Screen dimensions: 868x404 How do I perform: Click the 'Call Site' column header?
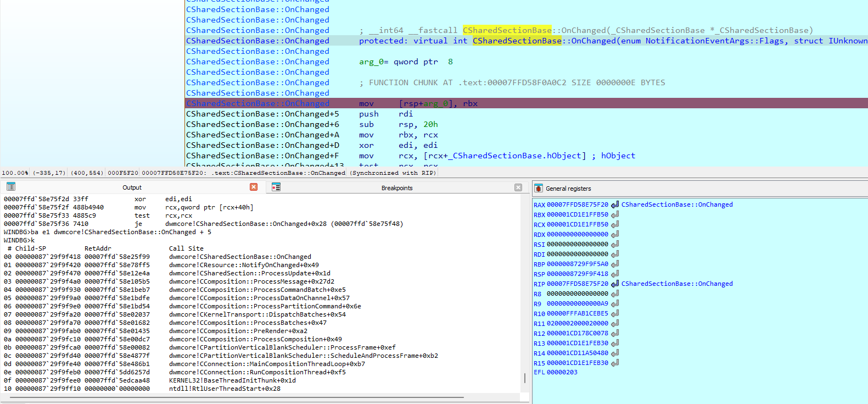(186, 248)
